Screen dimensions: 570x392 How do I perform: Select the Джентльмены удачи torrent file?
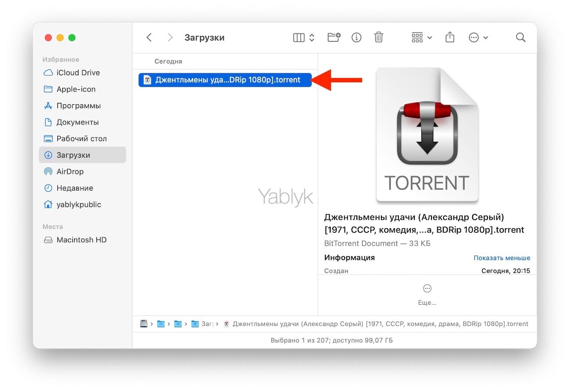(x=225, y=80)
